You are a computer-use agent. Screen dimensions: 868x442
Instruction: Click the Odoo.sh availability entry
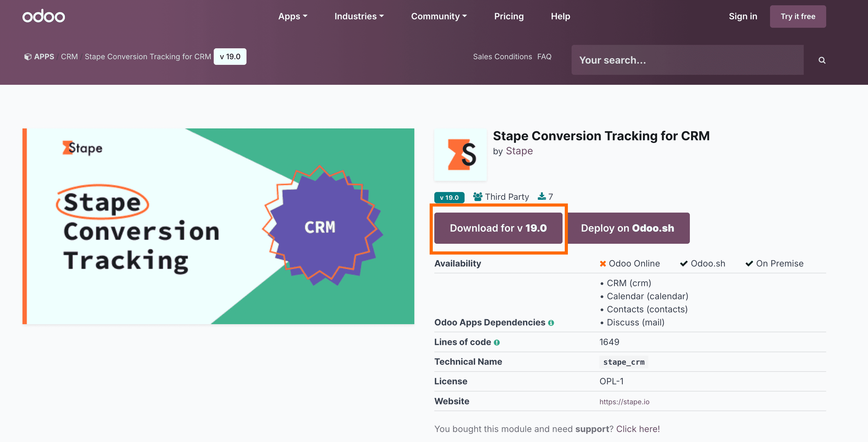pyautogui.click(x=703, y=264)
